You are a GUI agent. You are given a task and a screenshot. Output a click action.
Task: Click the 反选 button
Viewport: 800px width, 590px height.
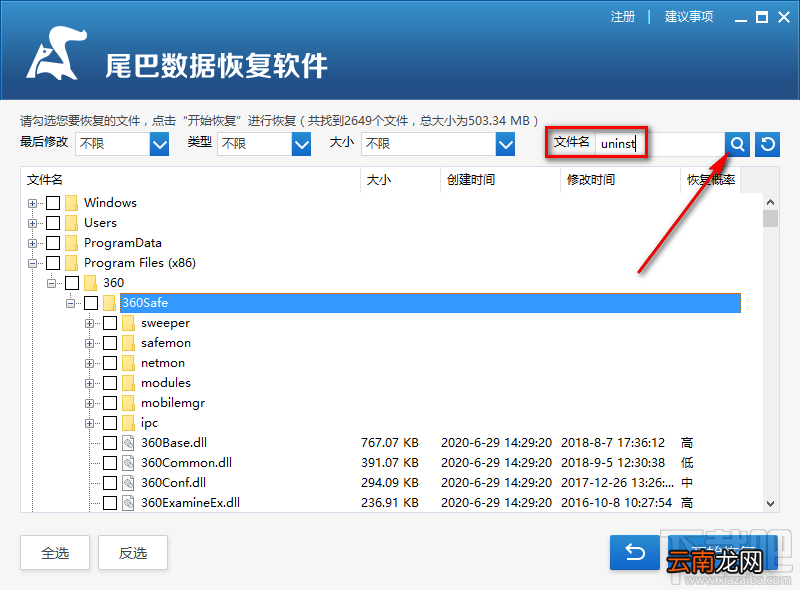133,553
